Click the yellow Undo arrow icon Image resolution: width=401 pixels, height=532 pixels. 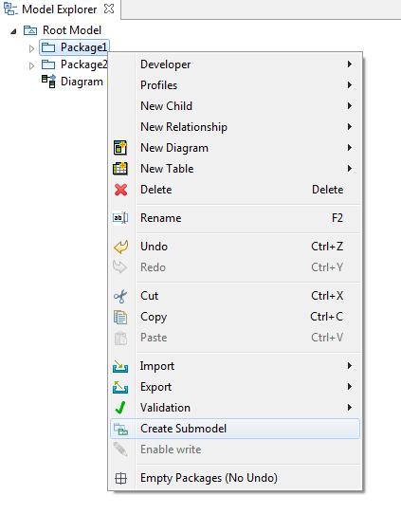click(x=120, y=247)
